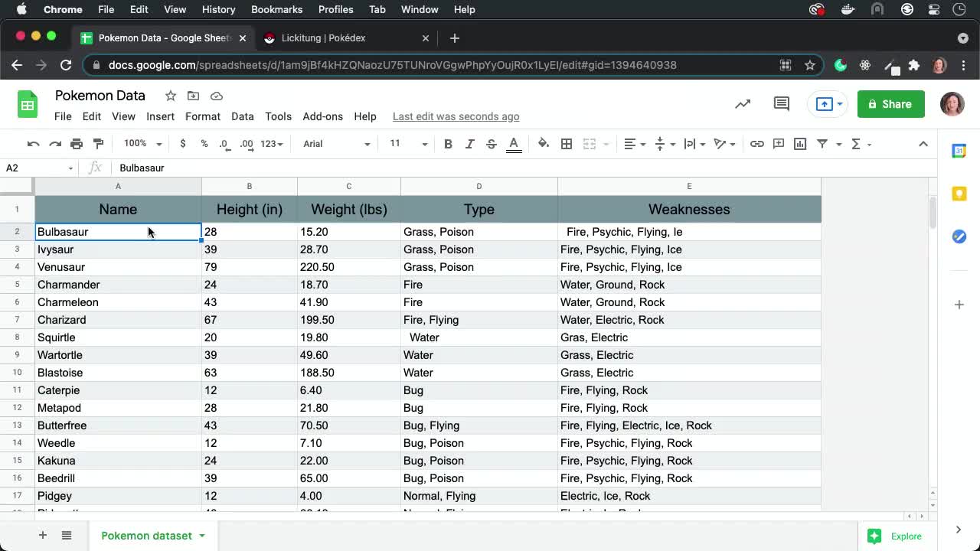
Task: Click the Explore button
Action: pos(894,536)
